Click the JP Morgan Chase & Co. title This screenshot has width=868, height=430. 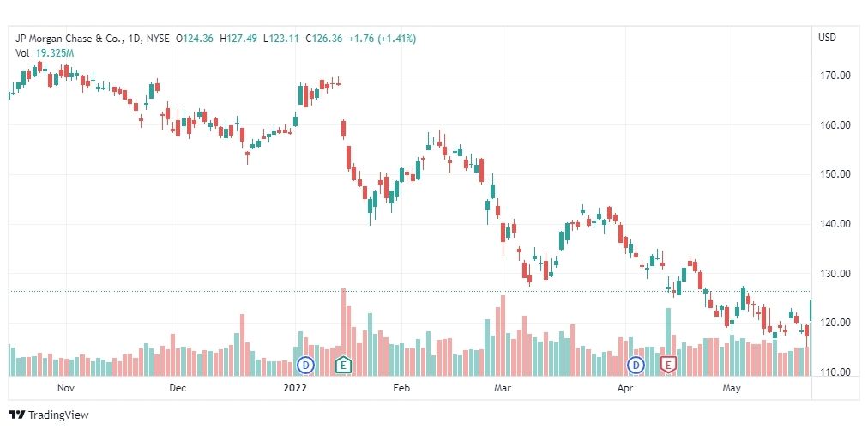[76, 39]
